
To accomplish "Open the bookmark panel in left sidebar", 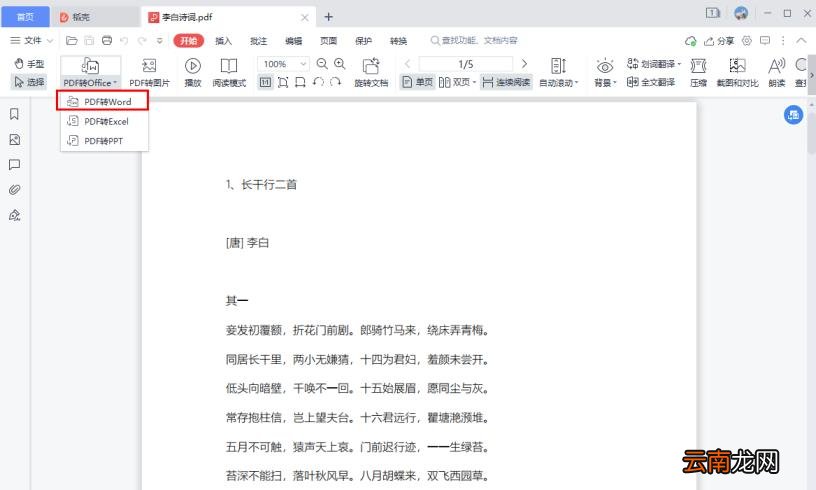I will [15, 114].
